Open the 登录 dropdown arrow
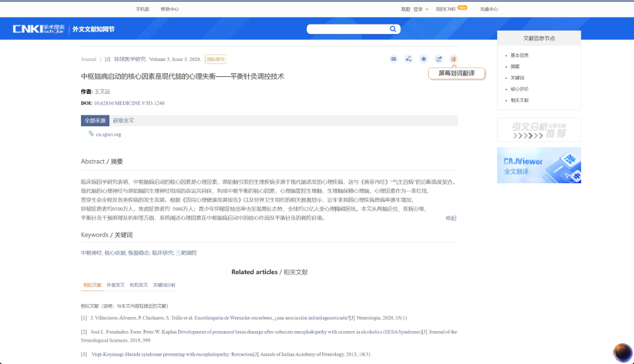 pos(427,9)
